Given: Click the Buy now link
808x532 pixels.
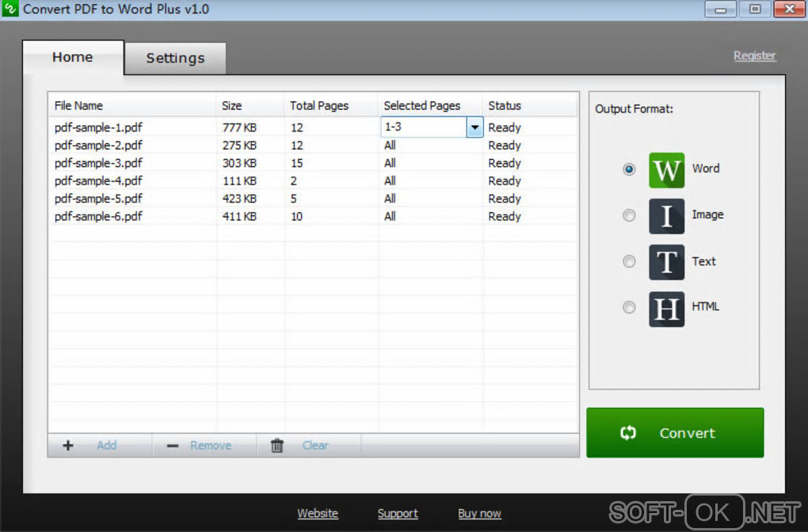Looking at the screenshot, I should [x=479, y=514].
